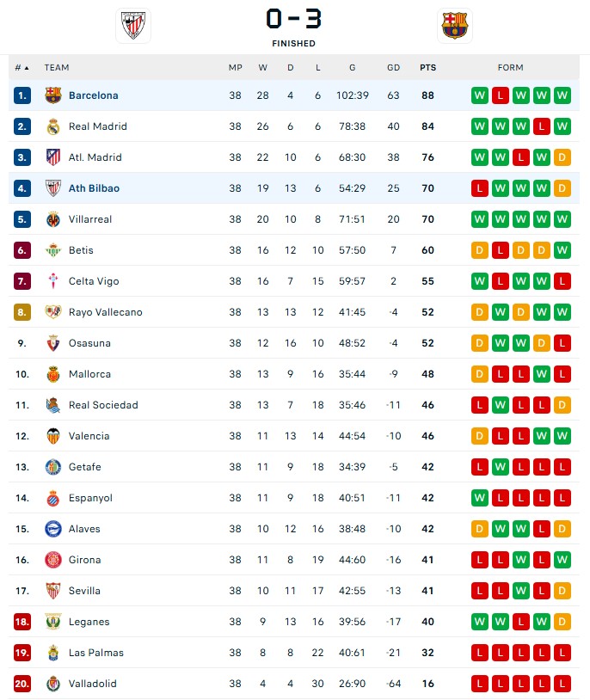The image size is (590, 700).
Task: Click the Alaves club logo
Action: [x=53, y=529]
